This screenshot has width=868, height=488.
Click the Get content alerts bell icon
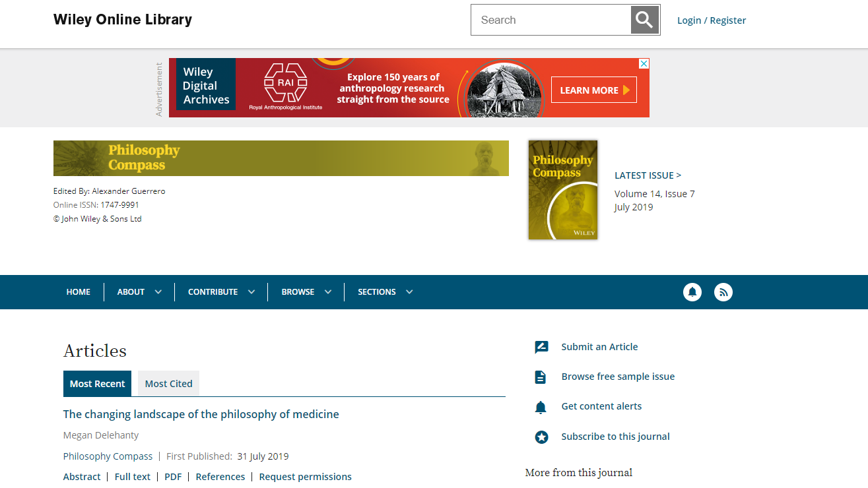(x=541, y=407)
